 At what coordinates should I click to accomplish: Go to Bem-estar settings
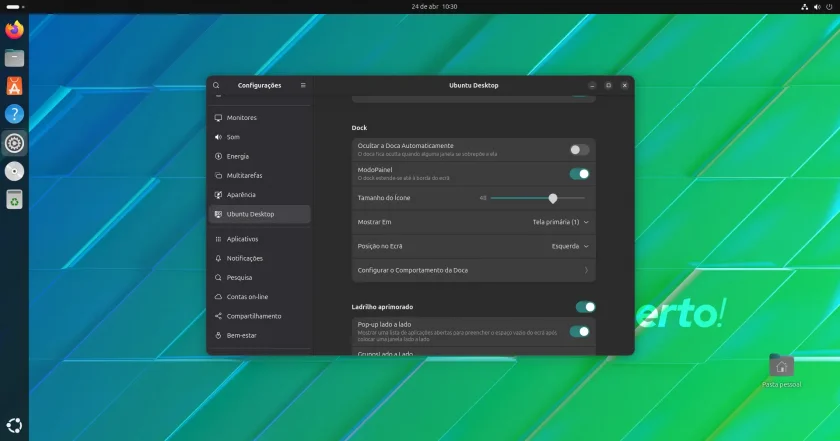coord(260,335)
